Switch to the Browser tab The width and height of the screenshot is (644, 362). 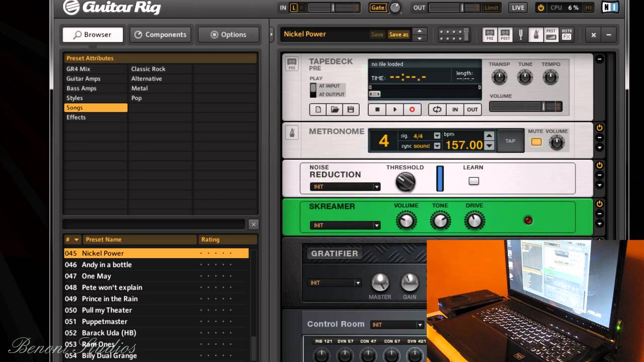tap(93, 35)
